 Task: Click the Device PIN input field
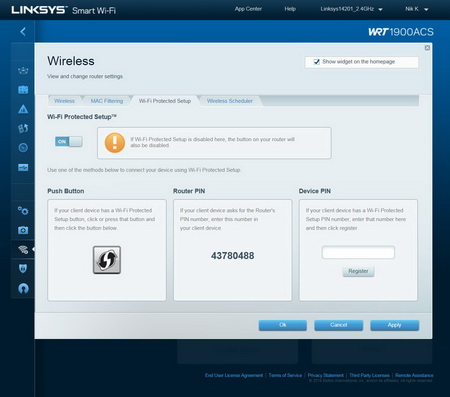pyautogui.click(x=358, y=252)
